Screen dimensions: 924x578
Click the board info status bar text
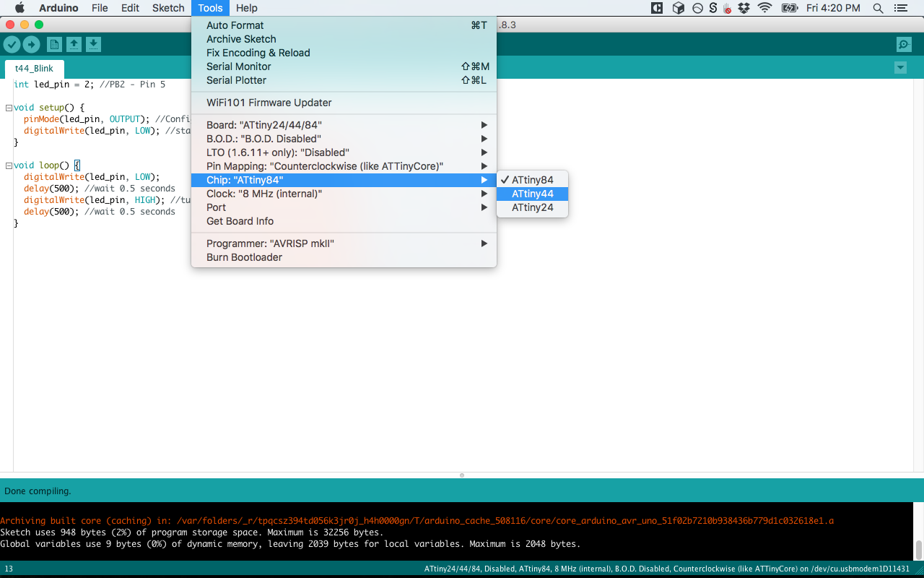tap(667, 569)
